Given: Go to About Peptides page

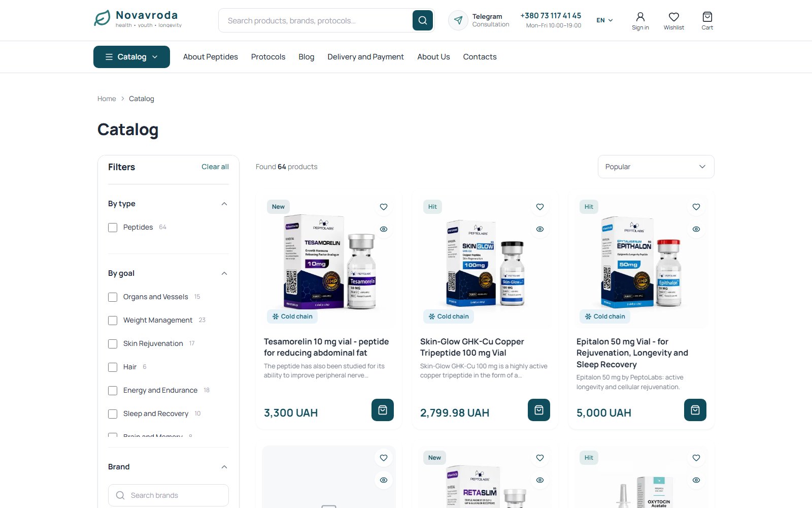Looking at the screenshot, I should coord(211,57).
